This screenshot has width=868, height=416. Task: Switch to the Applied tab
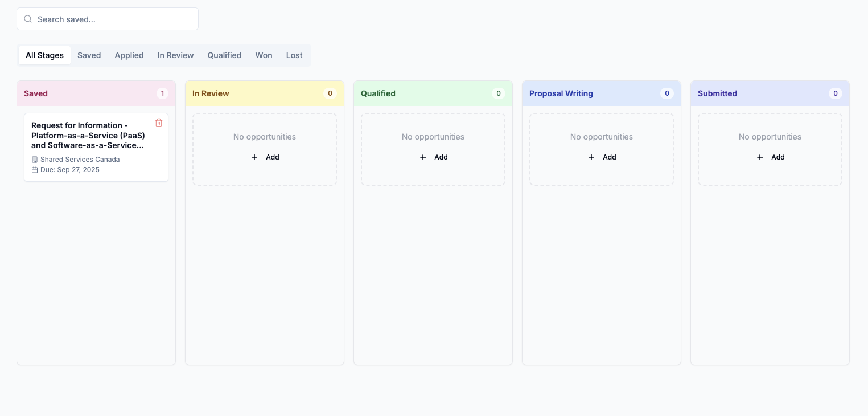(129, 55)
